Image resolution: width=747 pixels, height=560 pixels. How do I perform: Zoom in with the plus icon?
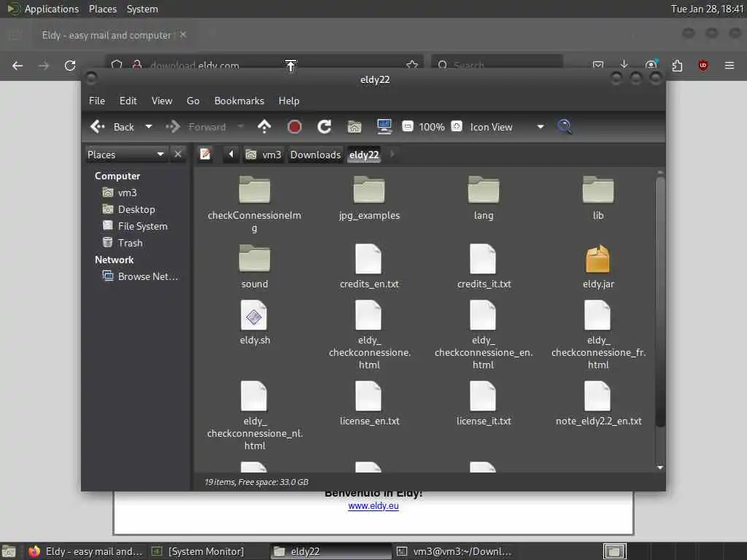[x=457, y=126]
